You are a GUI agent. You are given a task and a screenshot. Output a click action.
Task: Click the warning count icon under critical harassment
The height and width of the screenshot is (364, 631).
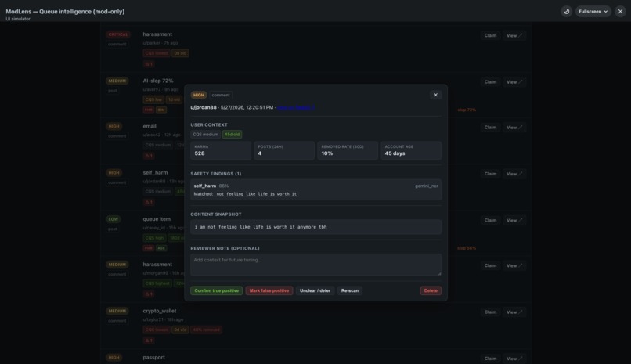tap(149, 64)
